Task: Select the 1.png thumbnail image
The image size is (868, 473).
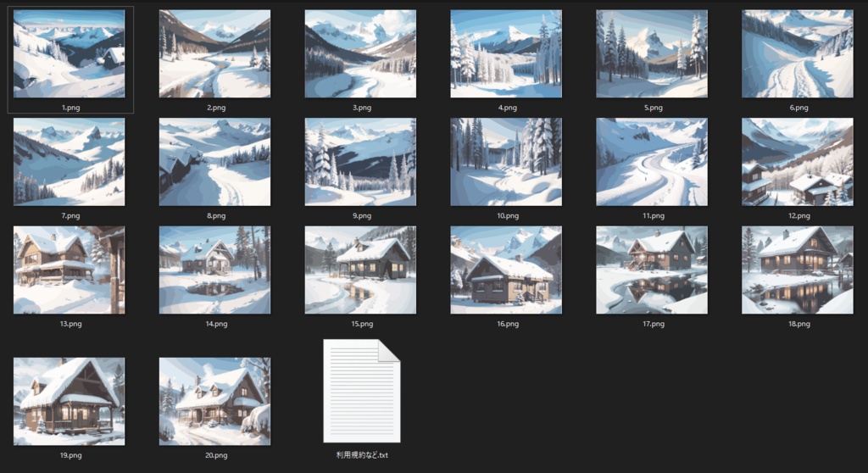Action: 70,53
